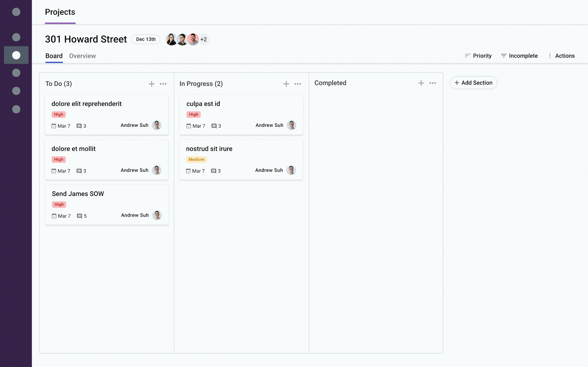
Task: Click the third member avatar with pink background
Action: point(193,39)
